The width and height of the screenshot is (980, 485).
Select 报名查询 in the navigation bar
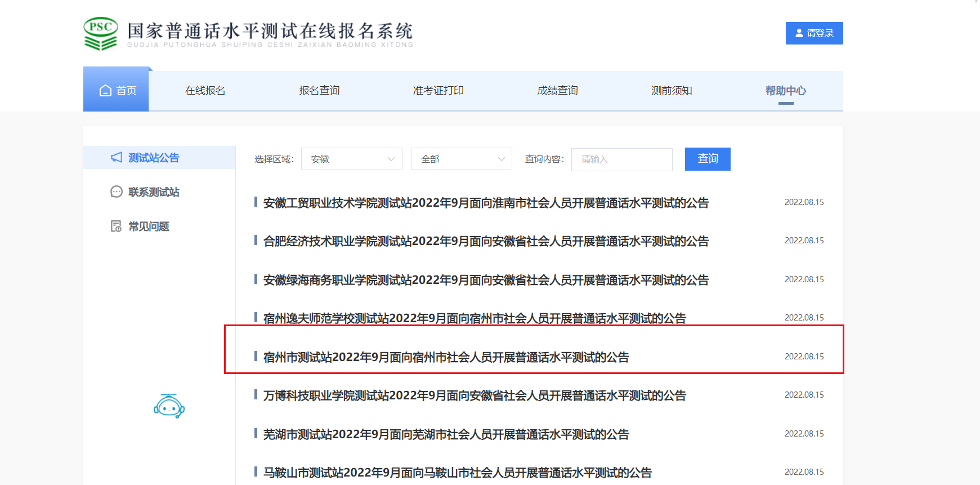coord(319,91)
